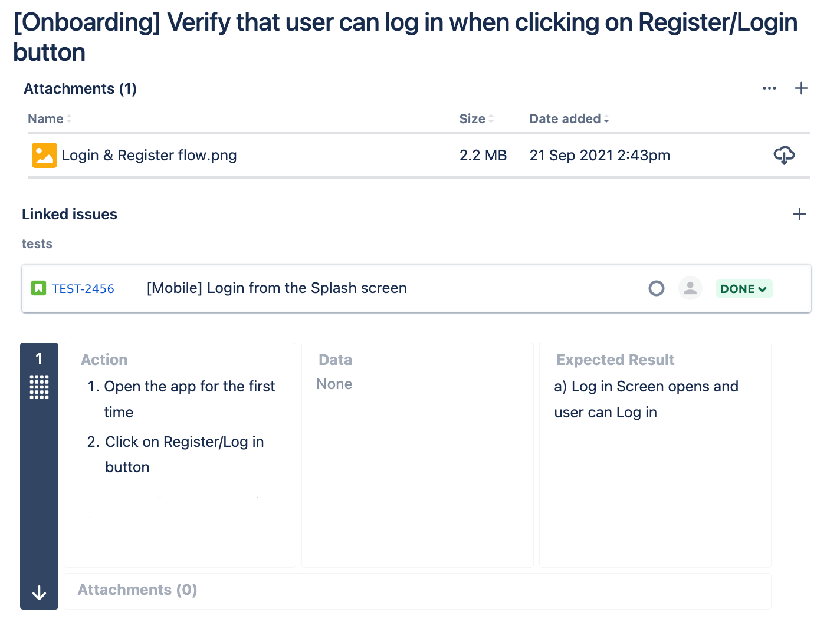This screenshot has width=840, height=619.
Task: Click the priority circle icon on TEST-2456
Action: click(x=657, y=288)
